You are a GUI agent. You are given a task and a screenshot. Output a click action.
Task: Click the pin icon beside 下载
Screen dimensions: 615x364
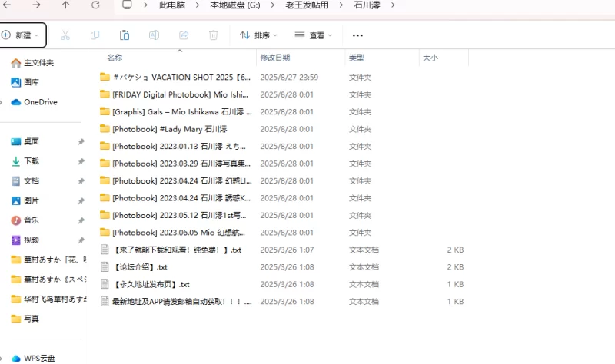coord(81,161)
